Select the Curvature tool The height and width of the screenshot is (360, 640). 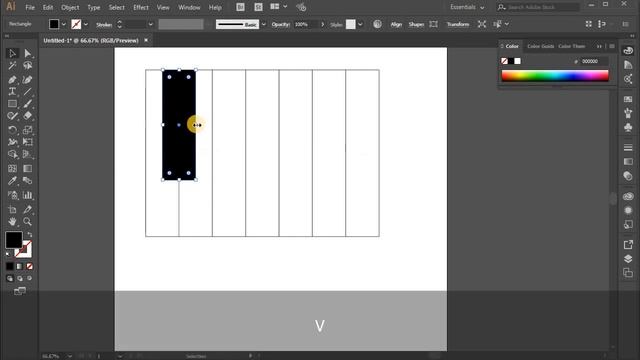point(27,80)
